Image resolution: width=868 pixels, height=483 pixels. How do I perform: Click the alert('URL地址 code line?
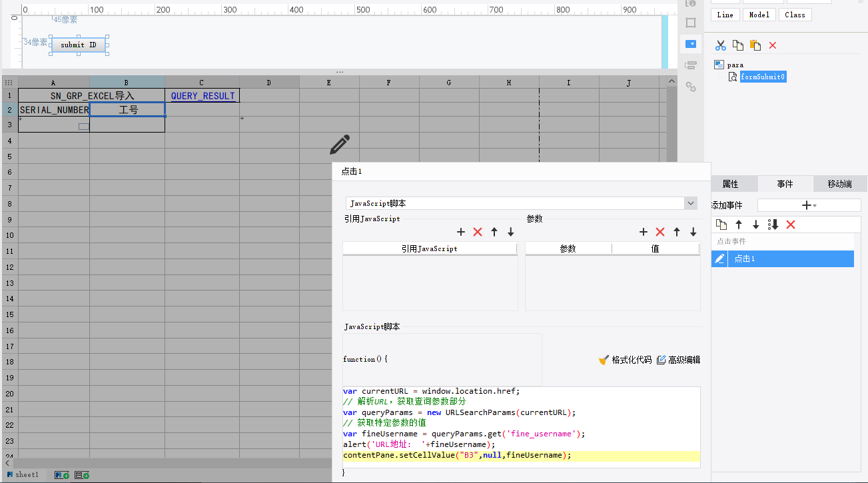tap(419, 444)
